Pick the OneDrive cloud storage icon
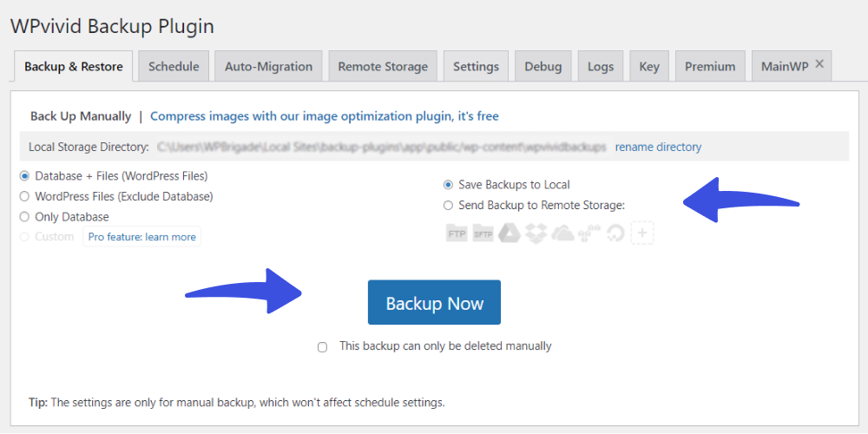Image resolution: width=868 pixels, height=434 pixels. pos(563,233)
